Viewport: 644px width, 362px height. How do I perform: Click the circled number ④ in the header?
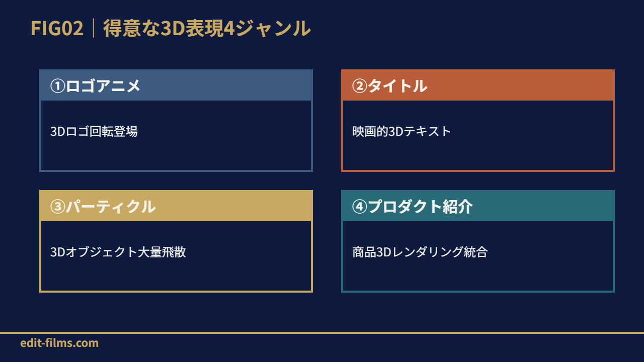(x=360, y=207)
